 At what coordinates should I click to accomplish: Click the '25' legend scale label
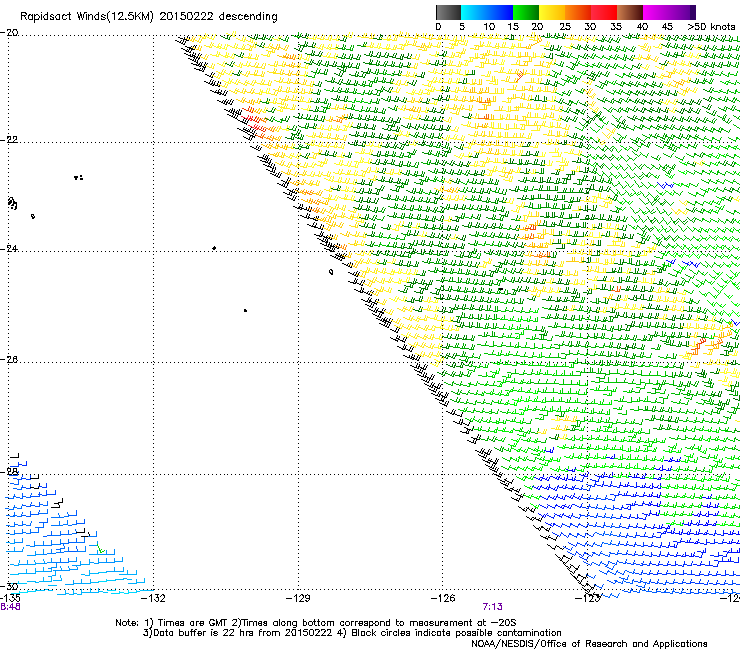(565, 27)
